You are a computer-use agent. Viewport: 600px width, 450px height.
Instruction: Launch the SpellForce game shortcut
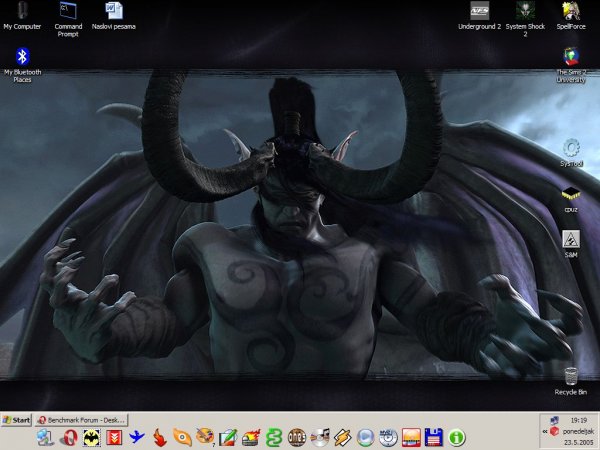tap(571, 16)
